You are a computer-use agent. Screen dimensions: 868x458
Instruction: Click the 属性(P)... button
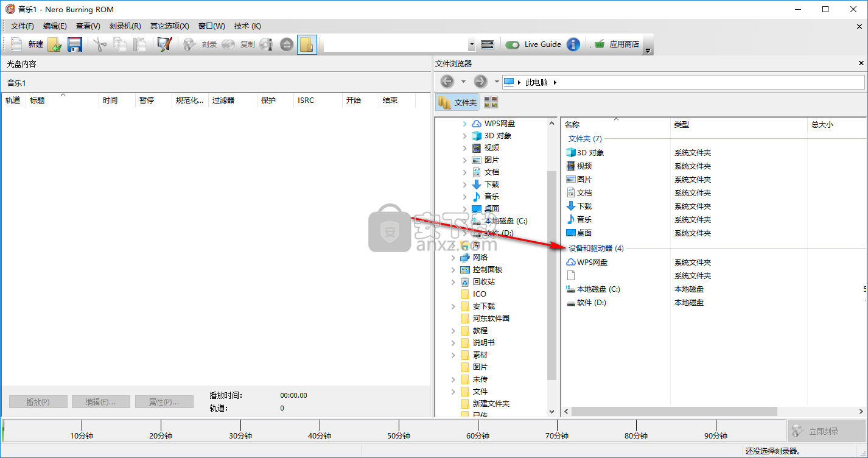click(x=164, y=402)
